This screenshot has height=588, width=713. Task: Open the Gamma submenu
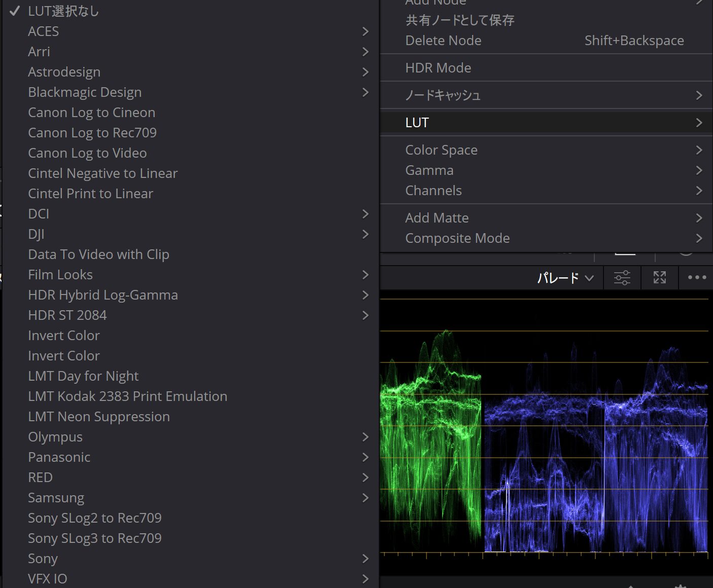[x=546, y=170]
